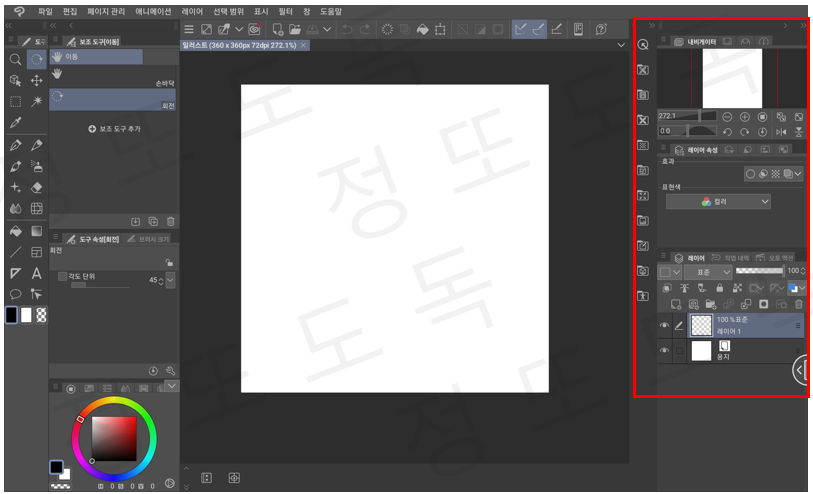The width and height of the screenshot is (813, 494).
Task: Open angle unit 45 dropdown arrow
Action: pos(170,280)
